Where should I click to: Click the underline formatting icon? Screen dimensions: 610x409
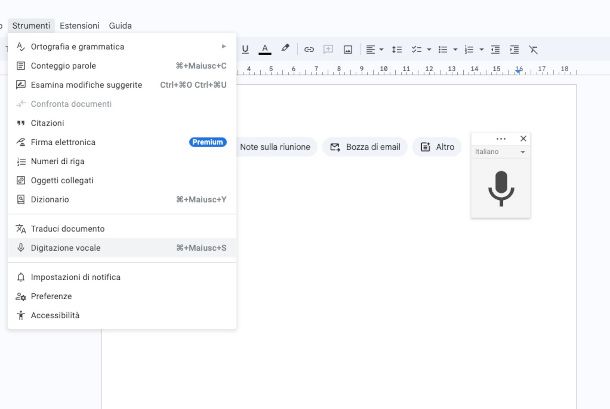pyautogui.click(x=245, y=48)
